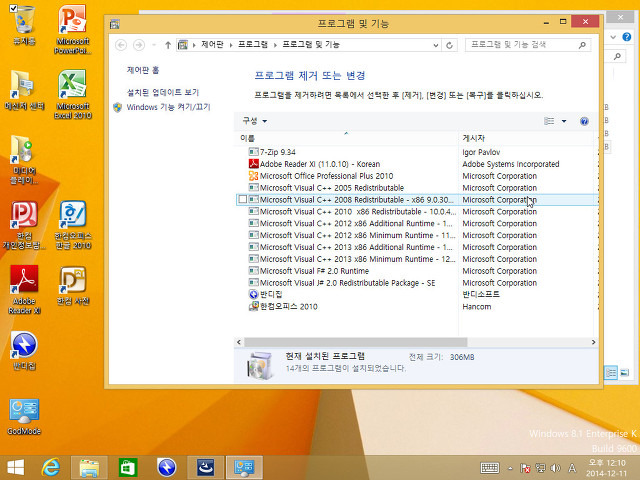Open the Recycle Bin desktop icon
640x480 pixels.
pyautogui.click(x=24, y=24)
